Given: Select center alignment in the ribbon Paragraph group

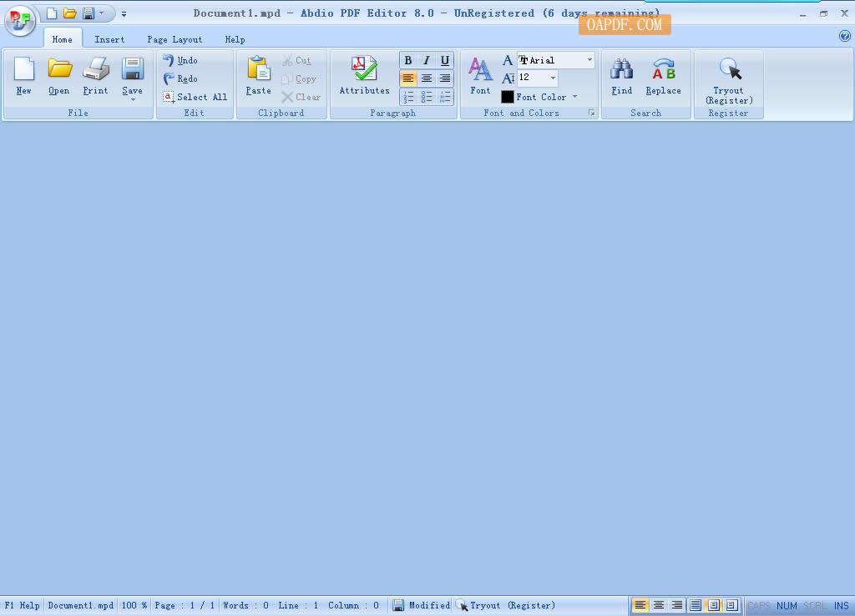Looking at the screenshot, I should tap(427, 78).
